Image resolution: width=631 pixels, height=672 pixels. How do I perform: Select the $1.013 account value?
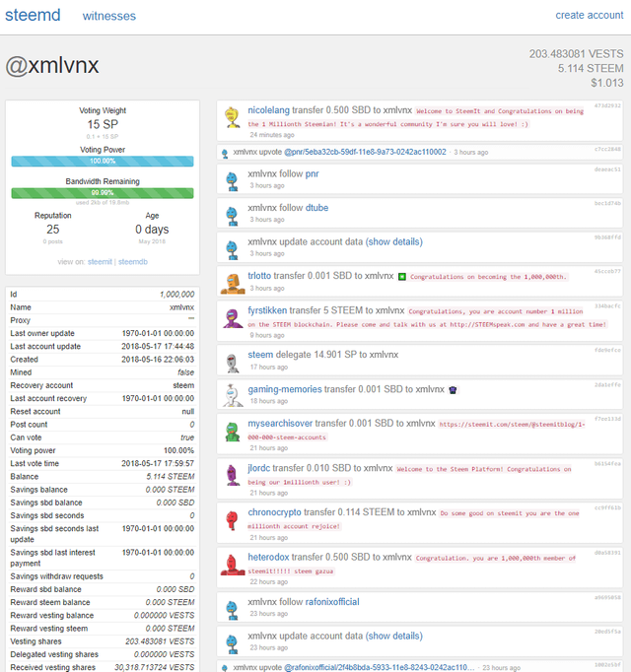[x=607, y=83]
